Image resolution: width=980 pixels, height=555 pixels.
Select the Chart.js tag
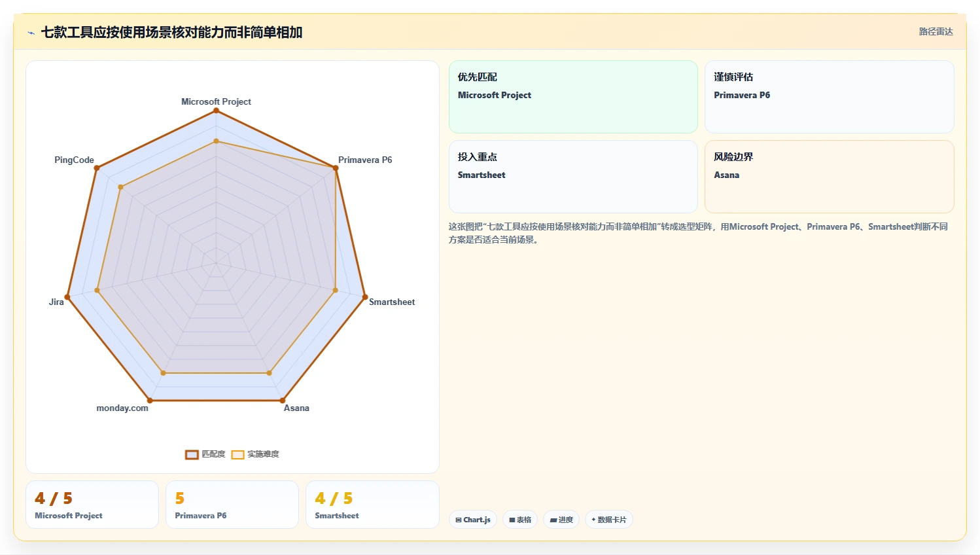coord(473,520)
